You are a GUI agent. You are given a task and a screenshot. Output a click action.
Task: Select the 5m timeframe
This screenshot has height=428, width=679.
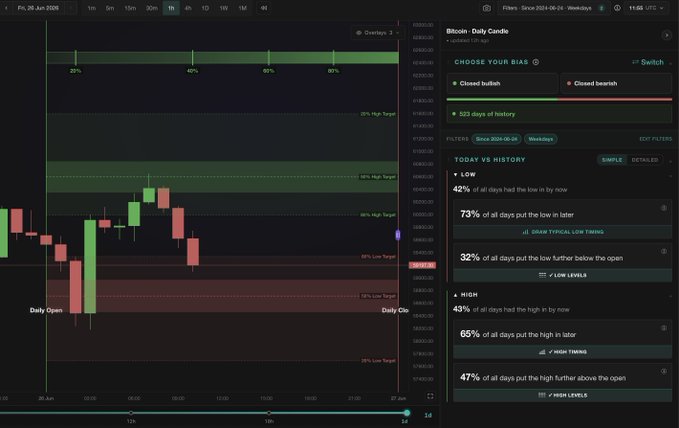point(110,8)
